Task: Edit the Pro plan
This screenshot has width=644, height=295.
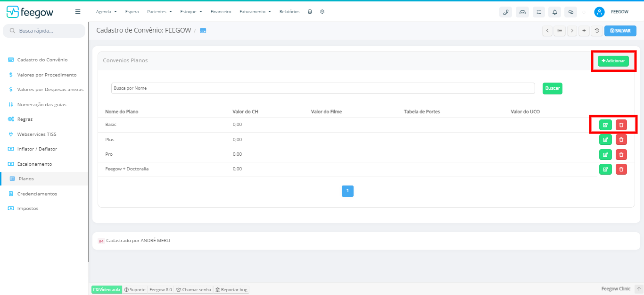Action: pos(605,154)
